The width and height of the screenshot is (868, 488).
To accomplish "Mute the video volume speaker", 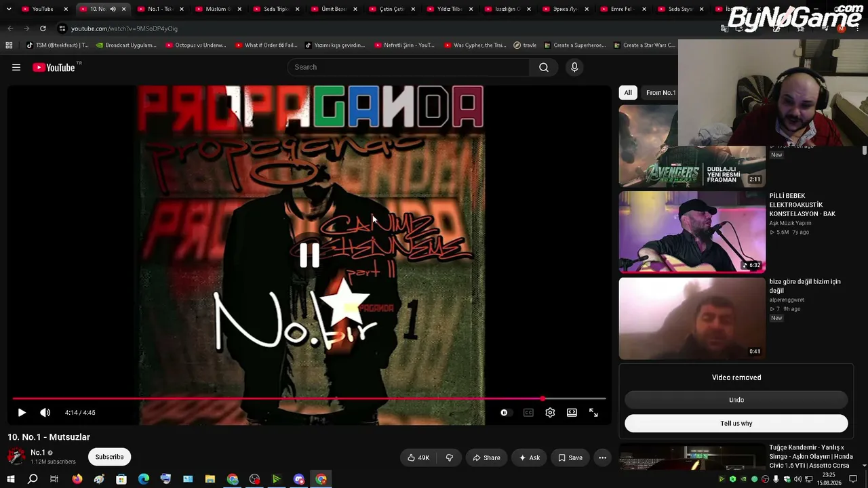I will [45, 412].
